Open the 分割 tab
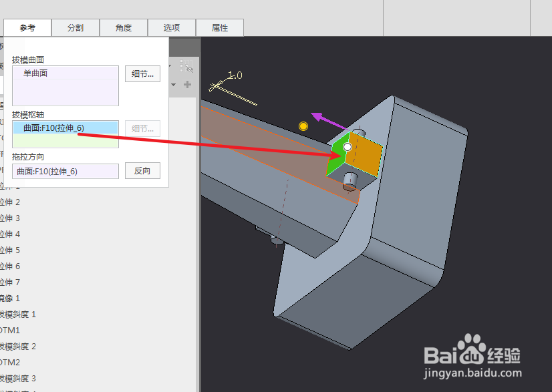This screenshot has height=392, width=552. click(76, 28)
